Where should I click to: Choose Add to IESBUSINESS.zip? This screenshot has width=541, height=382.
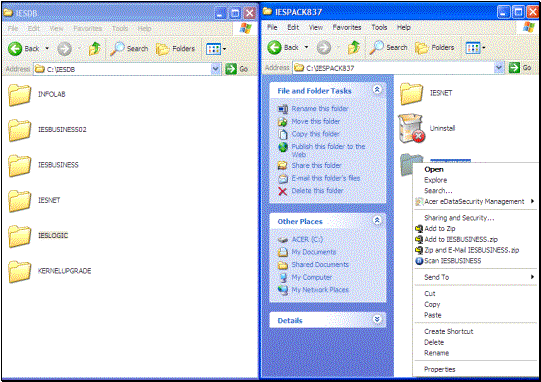461,239
